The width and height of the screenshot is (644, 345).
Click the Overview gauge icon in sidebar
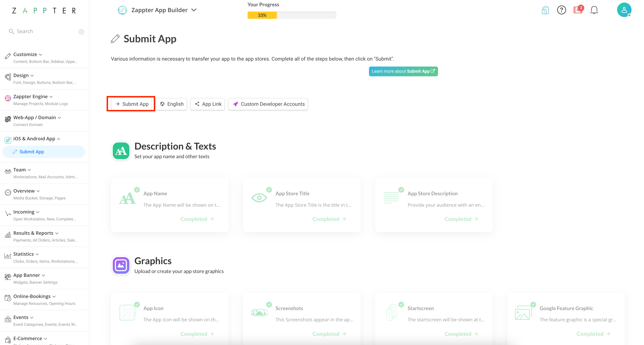(x=8, y=192)
